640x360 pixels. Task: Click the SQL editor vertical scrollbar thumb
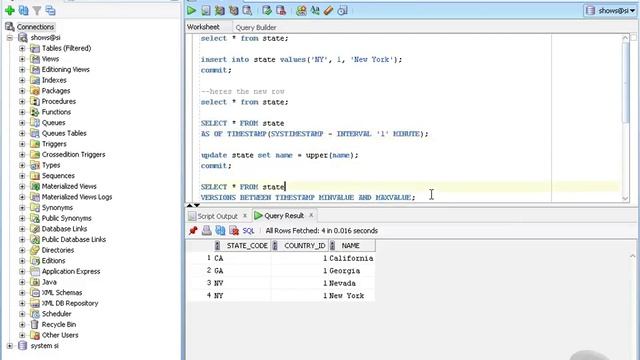[x=625, y=82]
